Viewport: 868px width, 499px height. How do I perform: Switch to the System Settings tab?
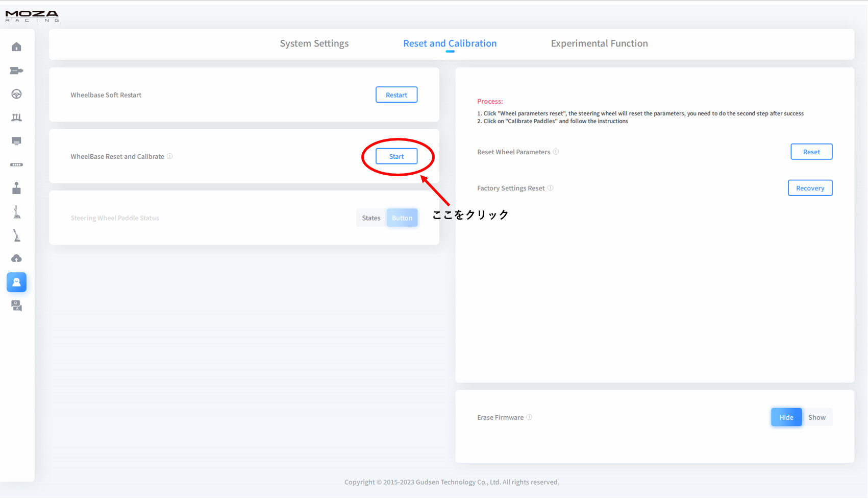pyautogui.click(x=314, y=43)
